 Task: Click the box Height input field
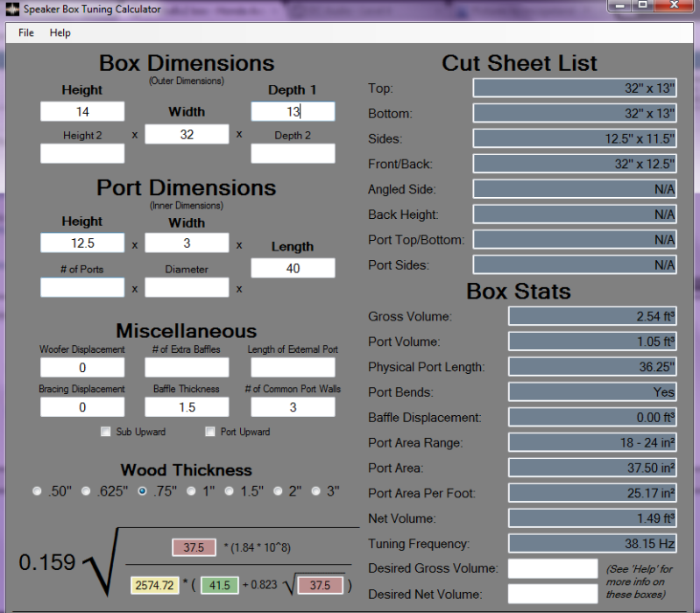[x=82, y=111]
